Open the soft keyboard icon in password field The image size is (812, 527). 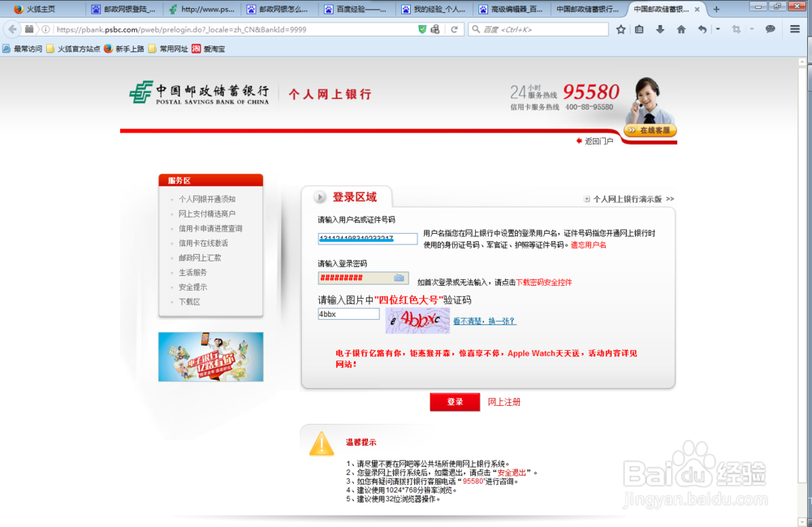(399, 278)
